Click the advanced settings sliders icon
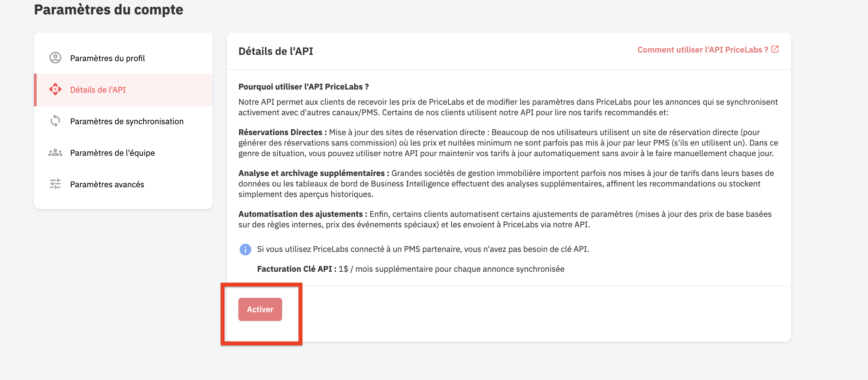This screenshot has width=868, height=380. (x=55, y=184)
